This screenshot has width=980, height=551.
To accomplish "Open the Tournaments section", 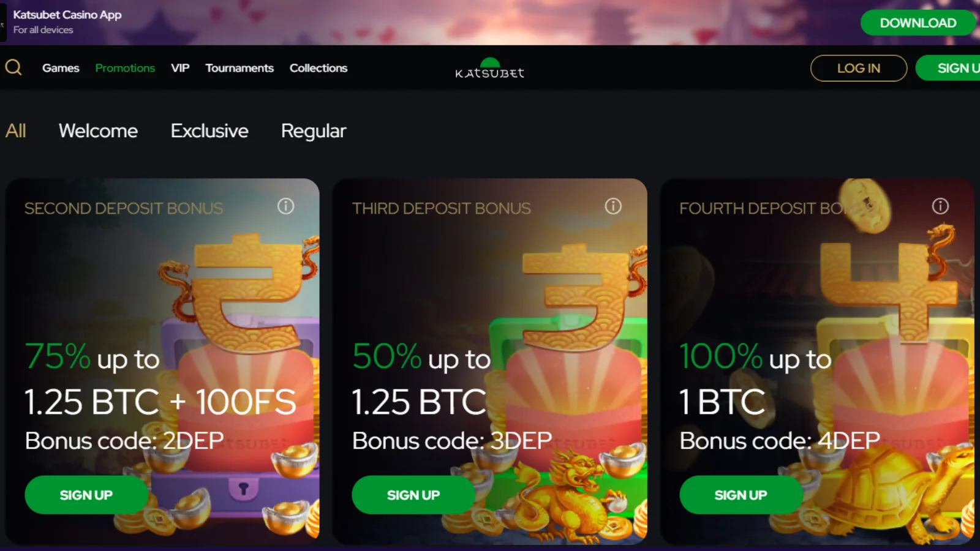I will (x=239, y=68).
